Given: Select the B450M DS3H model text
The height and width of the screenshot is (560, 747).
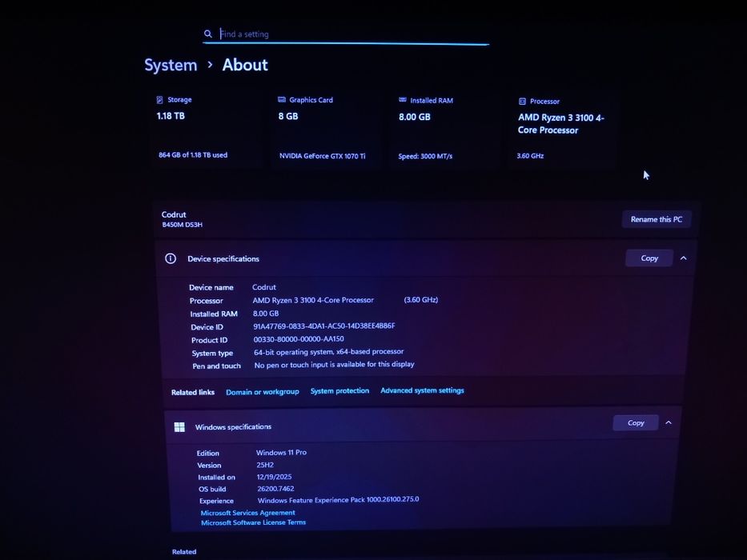Looking at the screenshot, I should coord(182,225).
